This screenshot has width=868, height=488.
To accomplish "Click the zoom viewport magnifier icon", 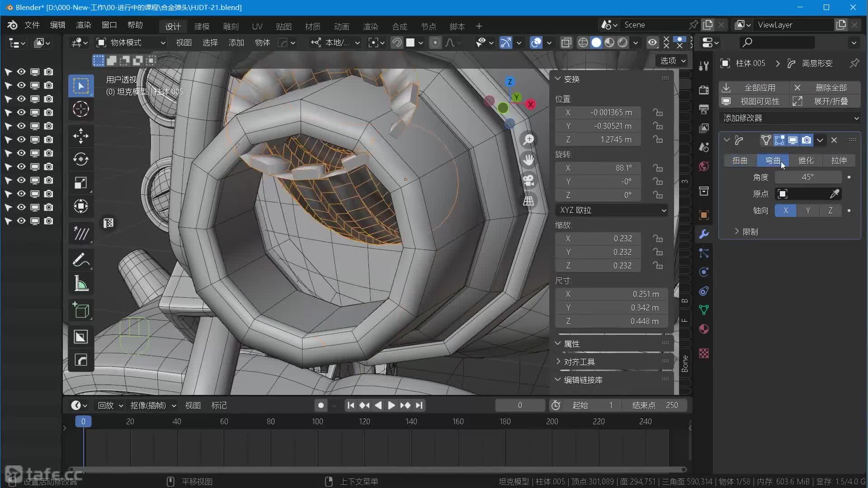I will coord(528,140).
